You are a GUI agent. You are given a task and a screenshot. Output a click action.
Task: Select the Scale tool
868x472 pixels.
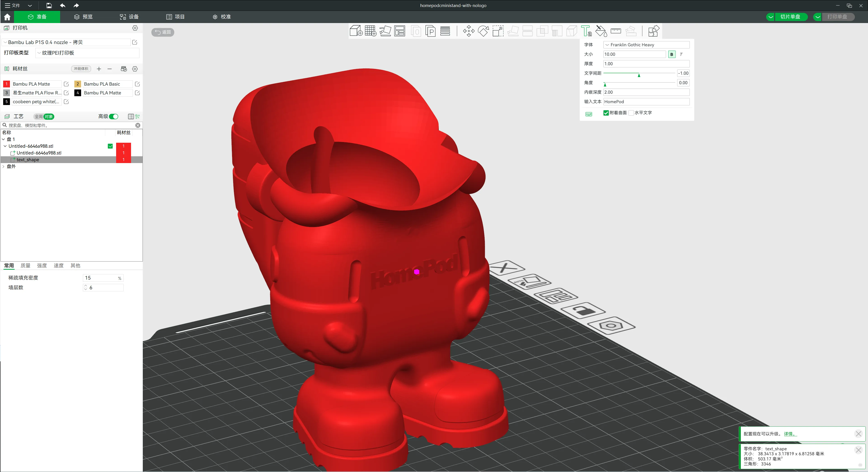498,31
